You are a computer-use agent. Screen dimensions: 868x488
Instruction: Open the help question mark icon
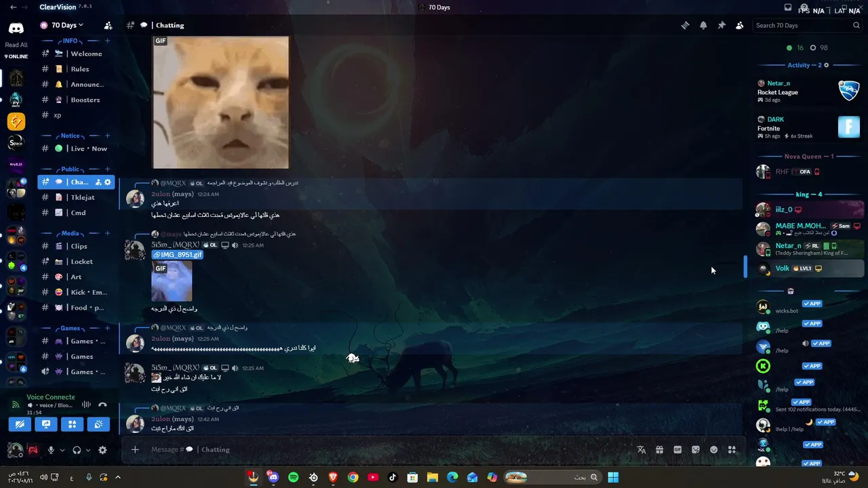click(x=806, y=7)
